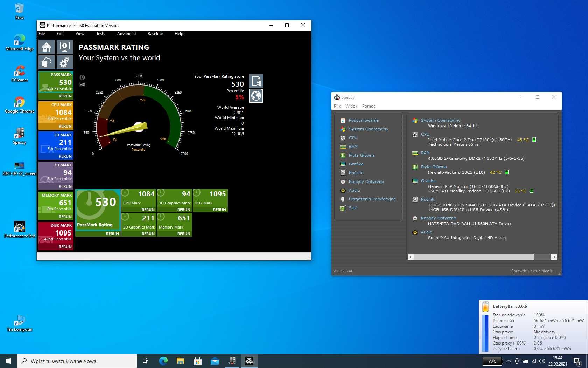Open baseline management cloud icon in PerformanceTest

click(47, 62)
